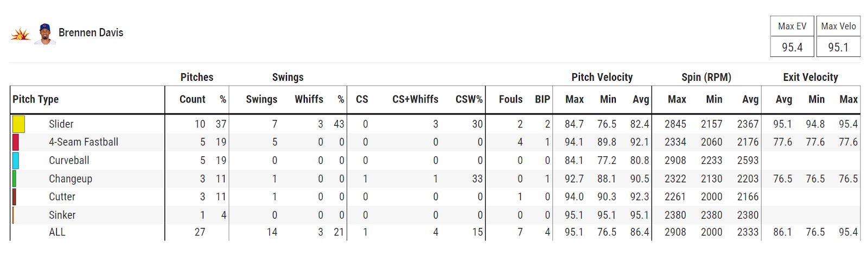Sort by the Count column header
The height and width of the screenshot is (261, 868).
pyautogui.click(x=192, y=99)
